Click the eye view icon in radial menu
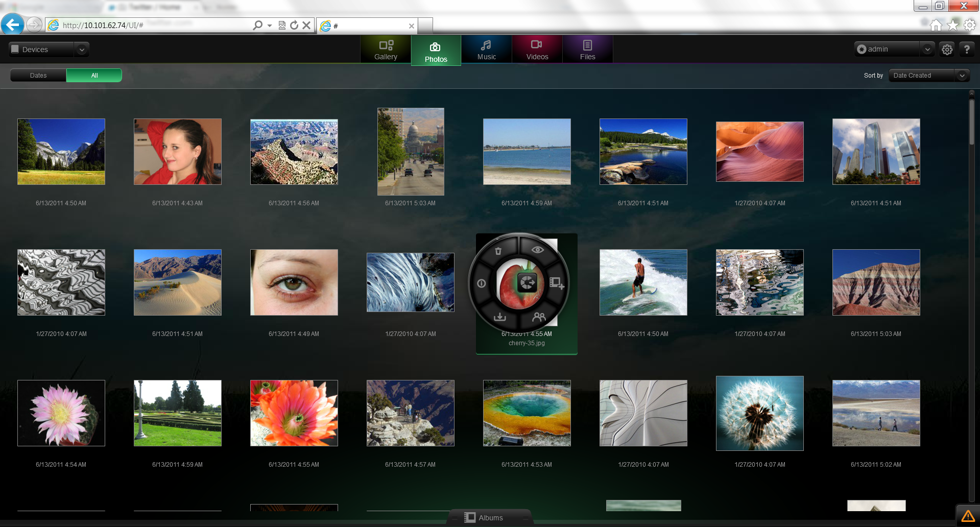This screenshot has width=980, height=527. click(538, 250)
